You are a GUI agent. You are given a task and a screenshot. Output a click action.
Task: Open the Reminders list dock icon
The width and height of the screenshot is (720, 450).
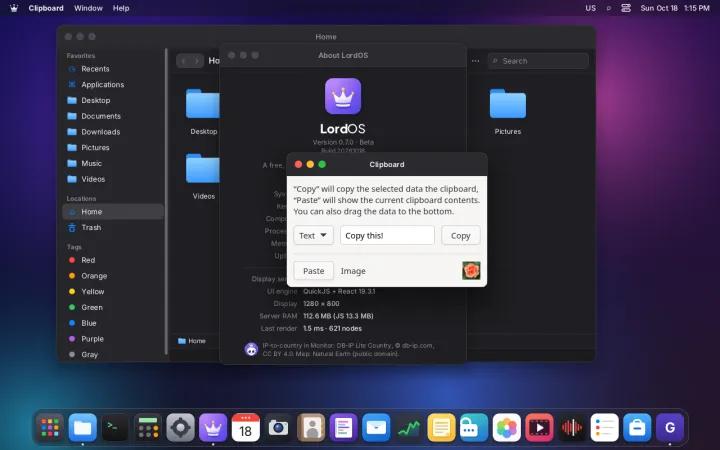point(605,428)
